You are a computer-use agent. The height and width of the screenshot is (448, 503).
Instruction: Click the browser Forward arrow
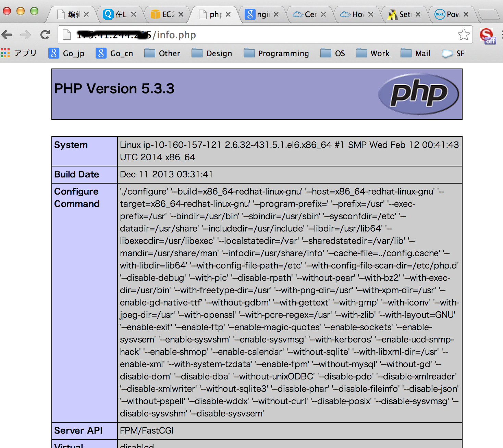pos(26,35)
